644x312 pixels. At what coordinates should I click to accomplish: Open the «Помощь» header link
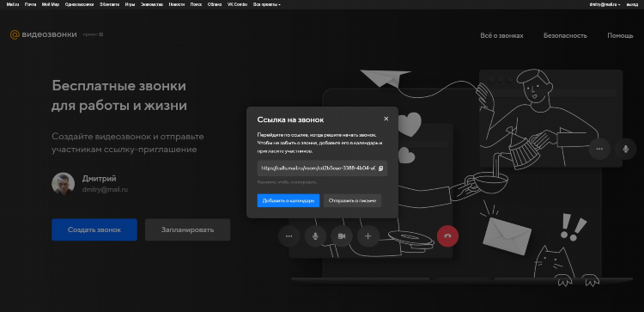click(620, 36)
